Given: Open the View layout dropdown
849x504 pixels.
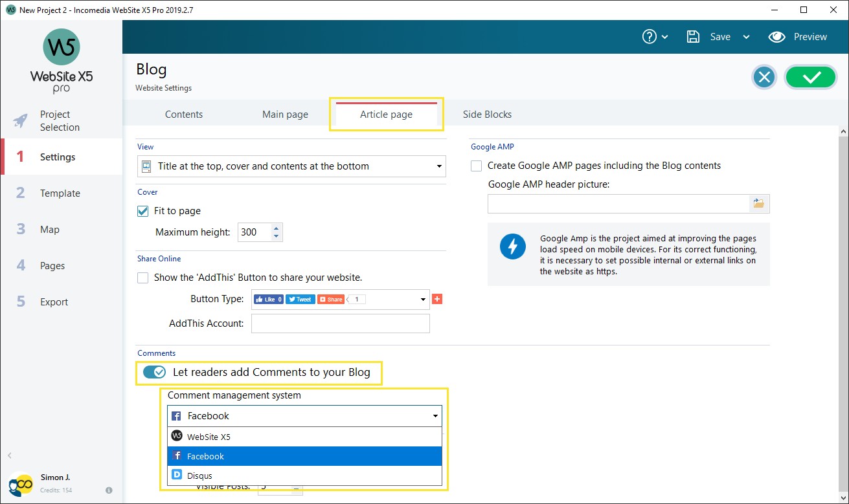Looking at the screenshot, I should [x=439, y=166].
